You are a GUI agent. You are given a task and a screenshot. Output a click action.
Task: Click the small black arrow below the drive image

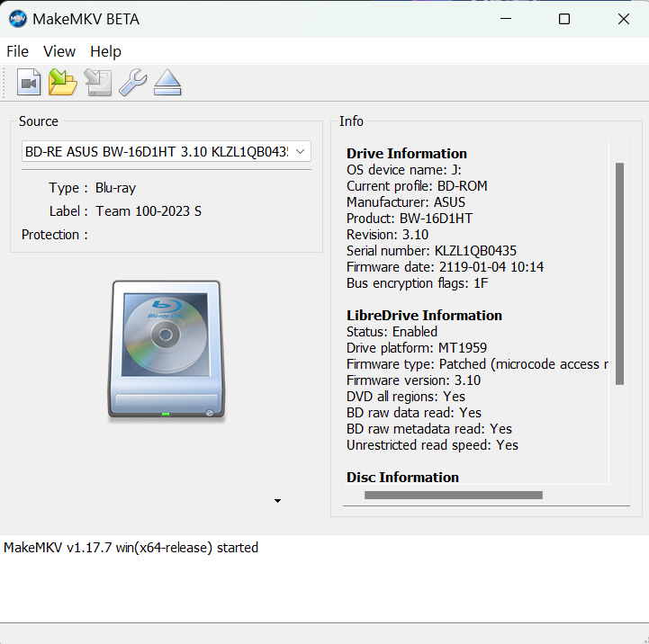tap(278, 501)
